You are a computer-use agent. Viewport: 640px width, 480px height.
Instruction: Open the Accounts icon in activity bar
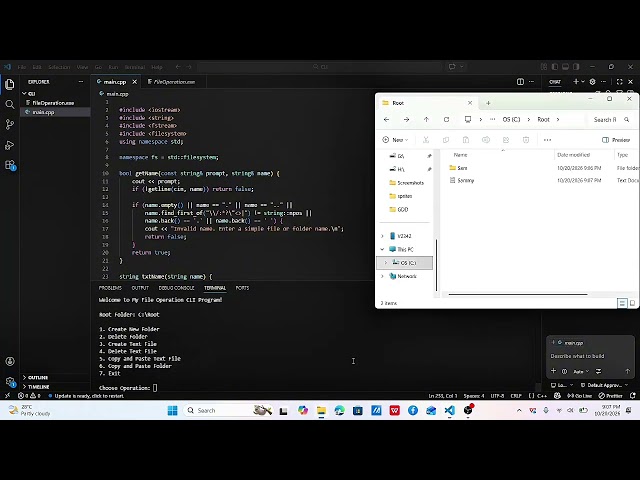(10, 361)
